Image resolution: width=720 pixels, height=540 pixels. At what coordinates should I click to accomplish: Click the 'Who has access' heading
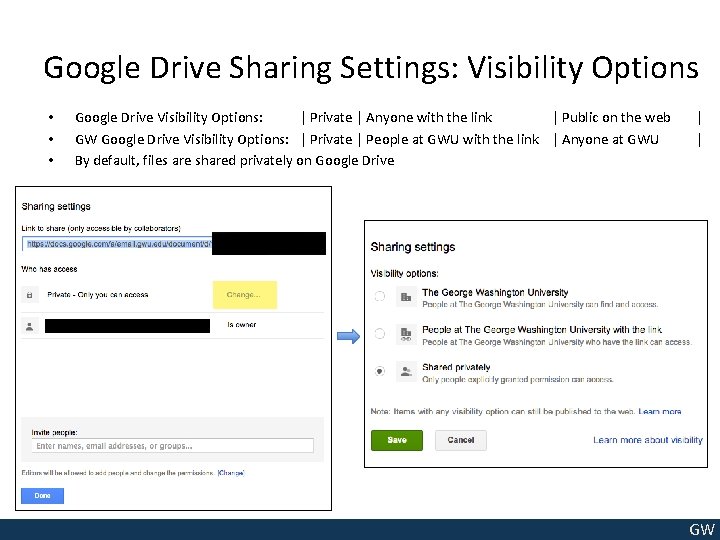point(49,269)
